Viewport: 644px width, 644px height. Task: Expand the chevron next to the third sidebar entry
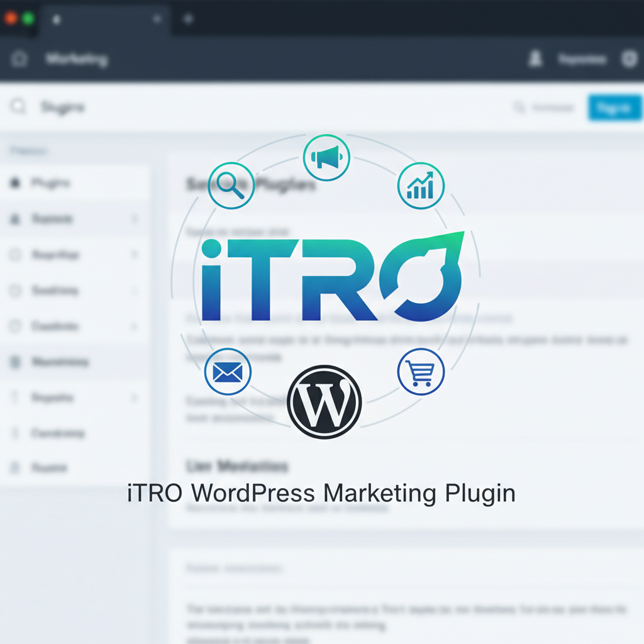[x=135, y=255]
